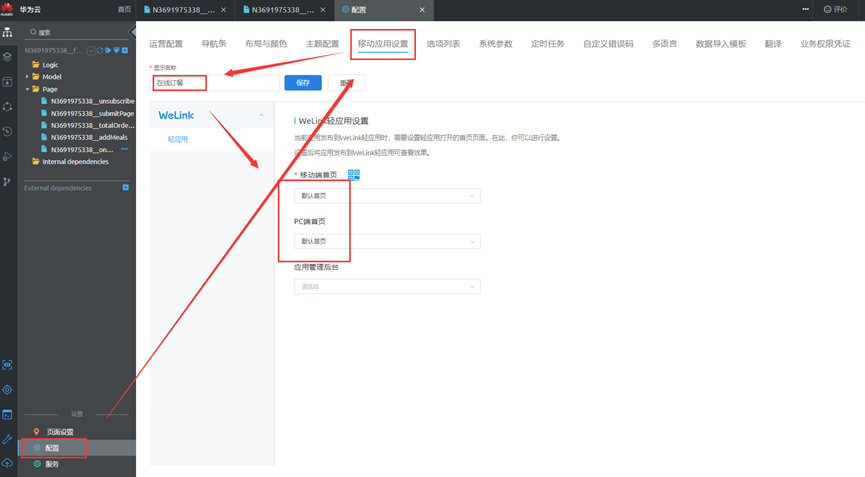Switch to the 选项列表 tab

coord(443,44)
